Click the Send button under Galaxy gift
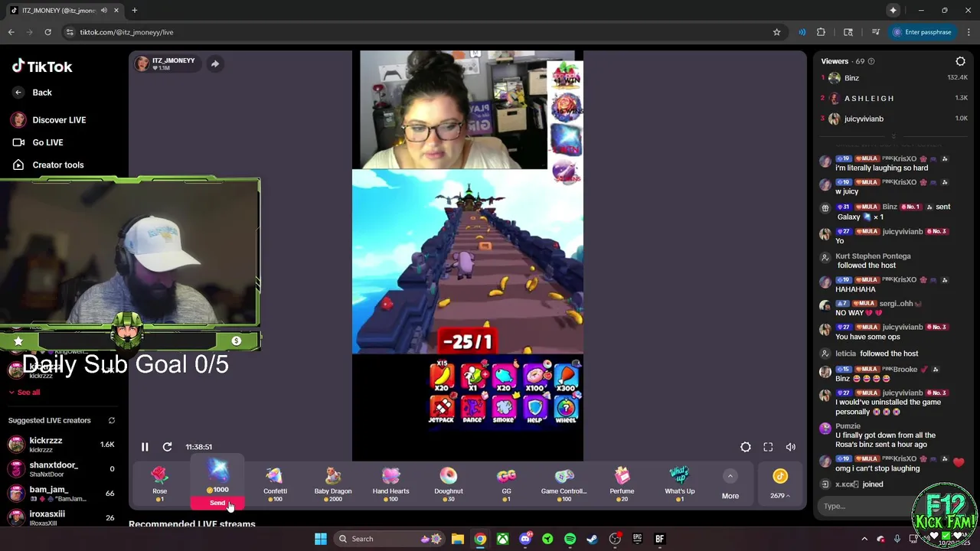Screen dimensions: 980x551 click(217, 503)
